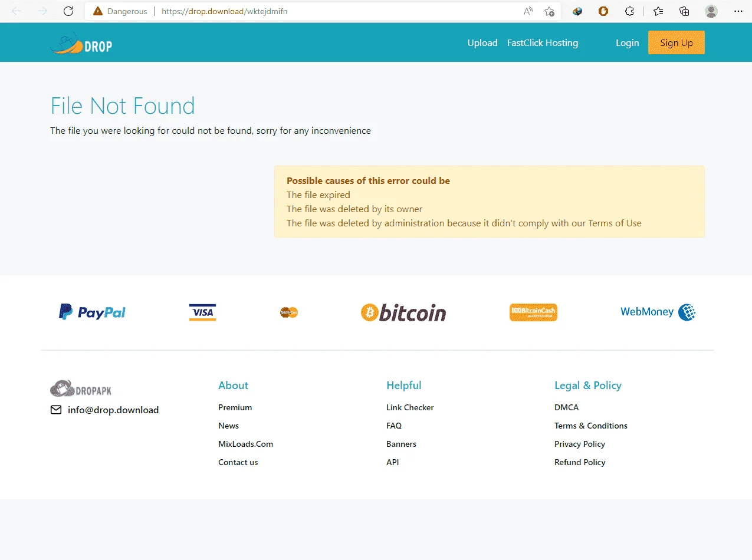This screenshot has width=752, height=560.
Task: Click the colorful globe extension icon
Action: click(577, 11)
